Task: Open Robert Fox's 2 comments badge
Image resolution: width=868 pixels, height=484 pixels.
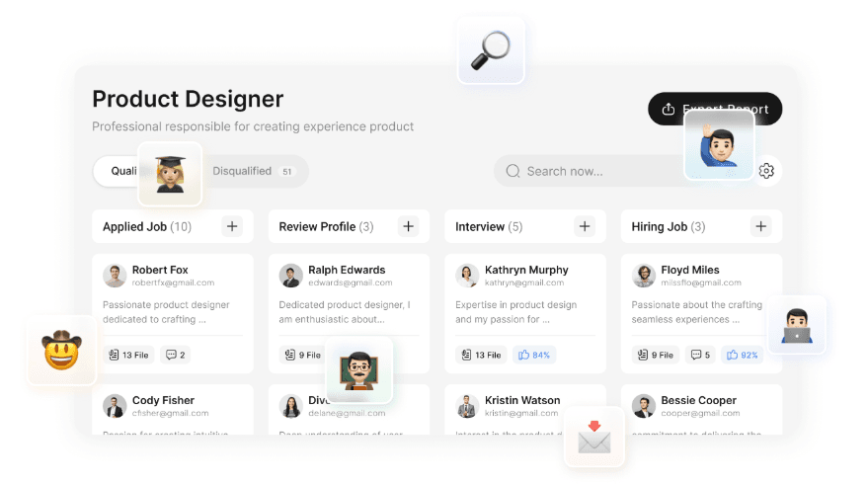Action: [x=176, y=355]
